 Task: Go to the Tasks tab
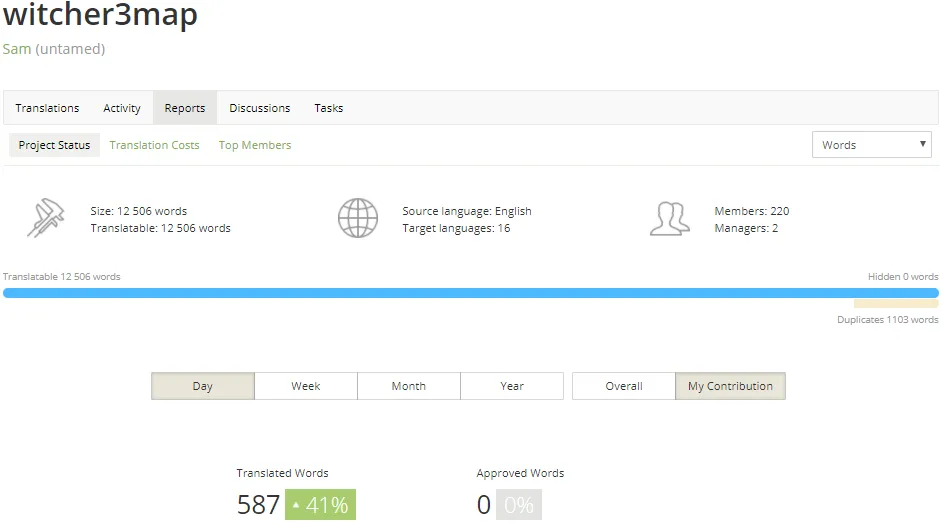(329, 108)
